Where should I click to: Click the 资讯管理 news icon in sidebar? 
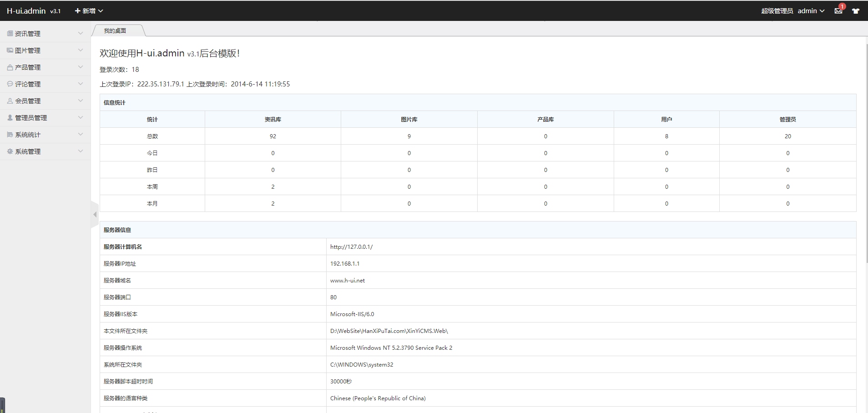(10, 34)
